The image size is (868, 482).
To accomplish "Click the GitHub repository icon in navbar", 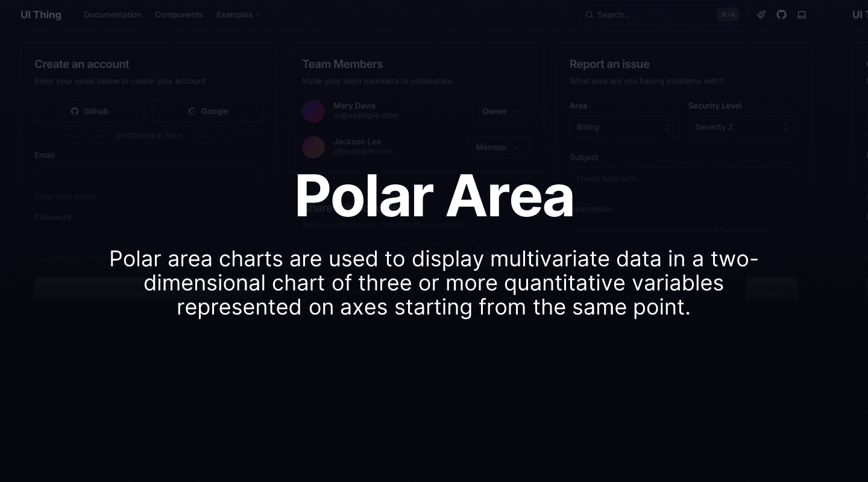I will point(781,14).
